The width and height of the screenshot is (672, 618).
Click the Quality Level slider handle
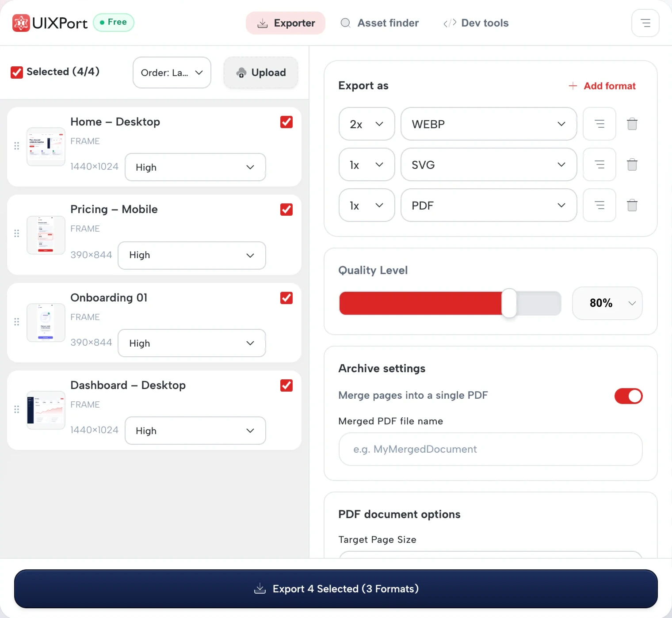tap(509, 303)
